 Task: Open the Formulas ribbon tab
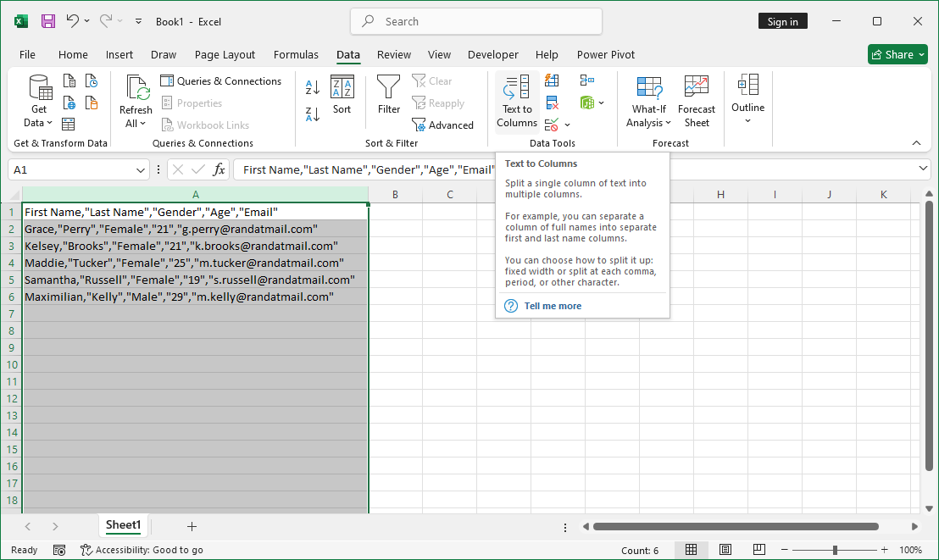(296, 54)
